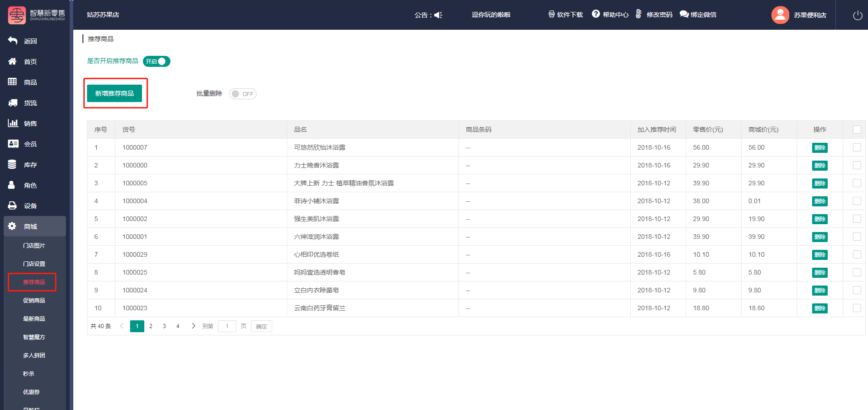Image resolution: width=868 pixels, height=410 pixels.
Task: Click the power logout icon
Action: point(857,16)
